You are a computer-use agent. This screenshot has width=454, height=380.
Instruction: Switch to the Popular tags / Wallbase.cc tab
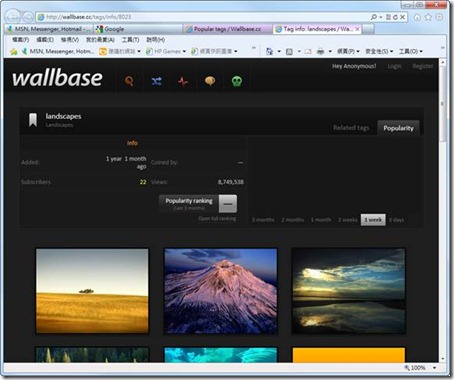[228, 29]
